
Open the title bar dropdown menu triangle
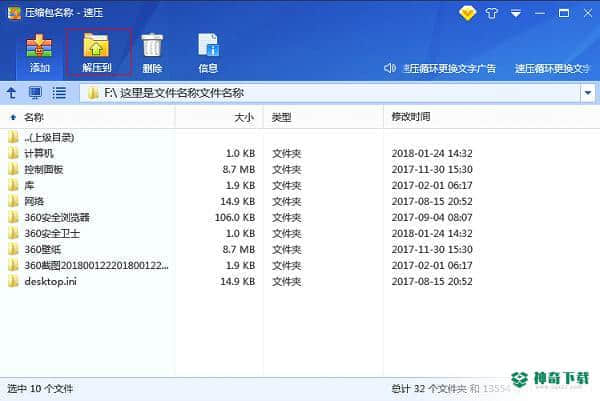pos(516,14)
